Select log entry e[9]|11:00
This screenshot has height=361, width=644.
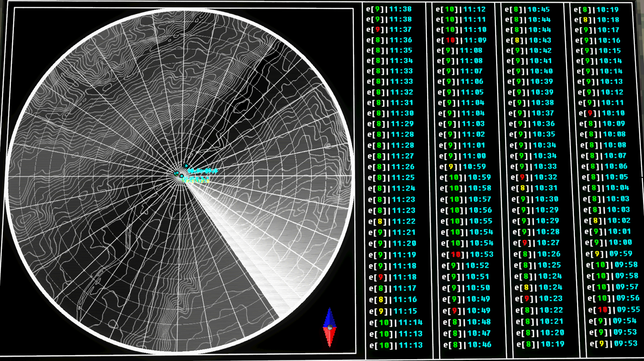coord(462,156)
